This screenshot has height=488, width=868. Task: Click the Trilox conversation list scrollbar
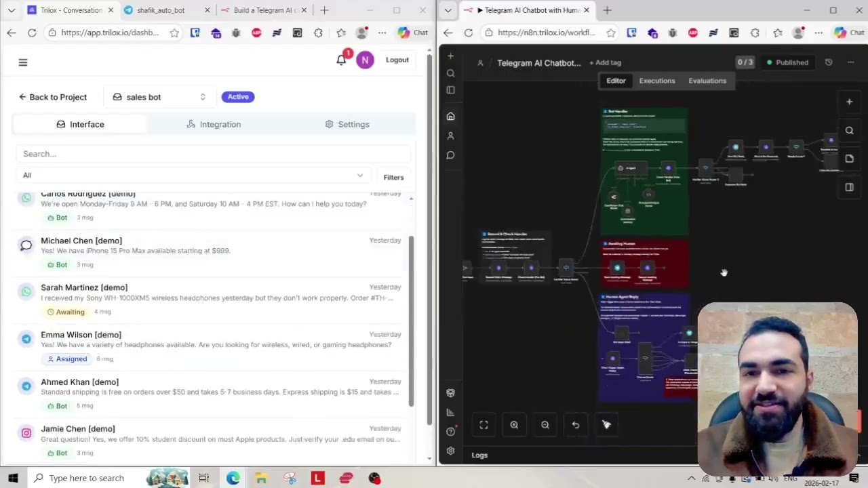tap(411, 320)
